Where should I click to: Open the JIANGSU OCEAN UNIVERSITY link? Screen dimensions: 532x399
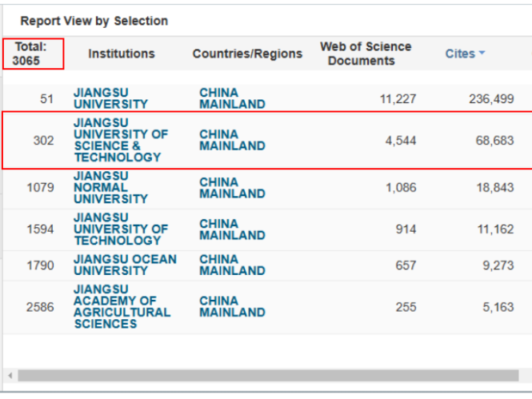click(x=125, y=265)
